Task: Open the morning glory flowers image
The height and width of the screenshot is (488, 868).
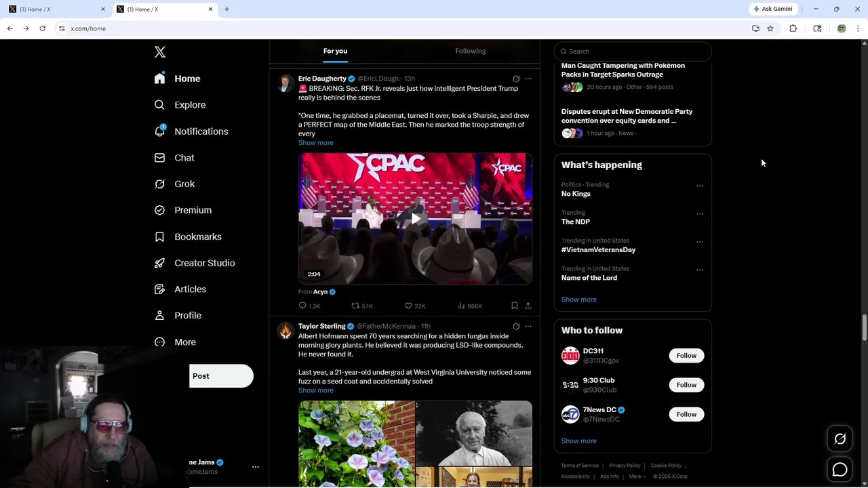Action: pyautogui.click(x=357, y=444)
